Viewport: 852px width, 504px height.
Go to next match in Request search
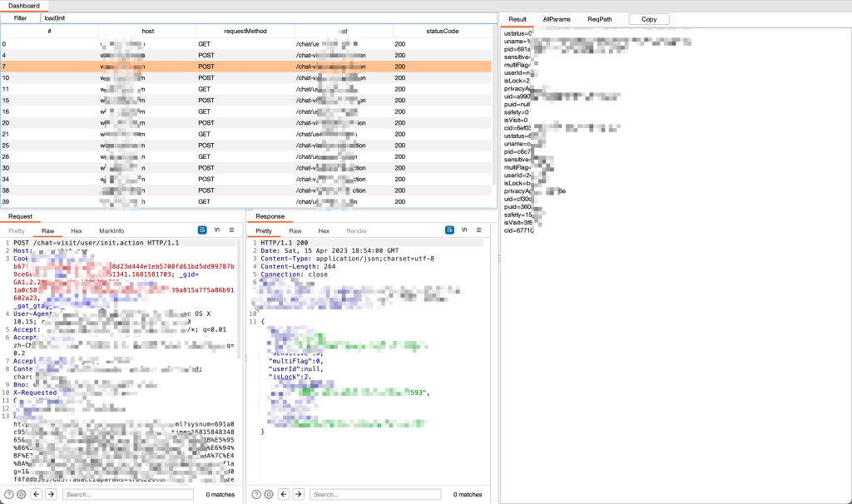[x=52, y=494]
